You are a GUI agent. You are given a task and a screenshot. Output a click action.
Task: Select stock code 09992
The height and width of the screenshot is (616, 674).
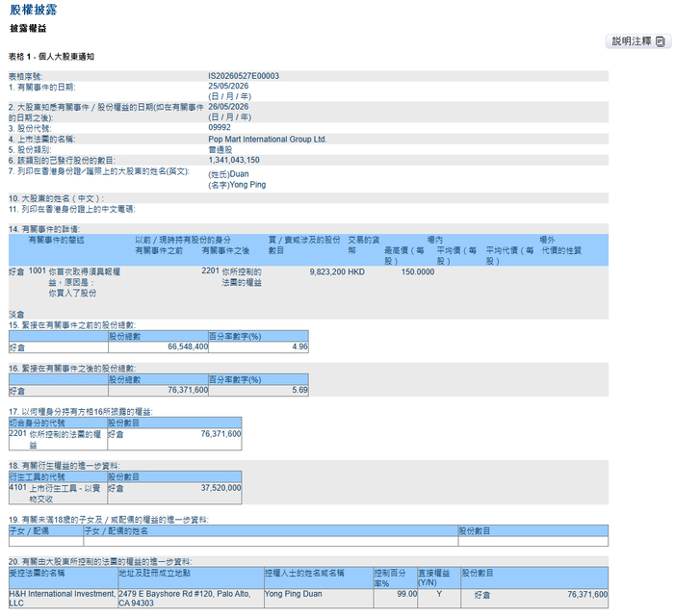point(220,128)
